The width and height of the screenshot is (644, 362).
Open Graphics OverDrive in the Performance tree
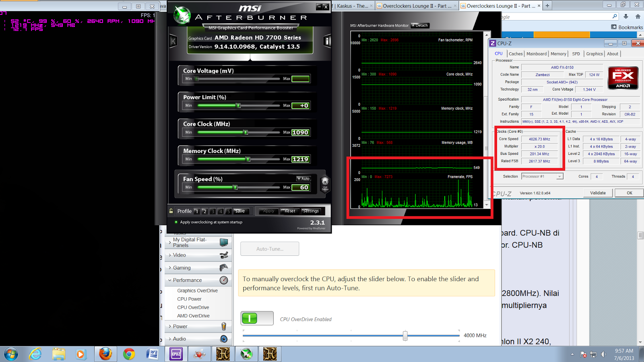(x=197, y=290)
